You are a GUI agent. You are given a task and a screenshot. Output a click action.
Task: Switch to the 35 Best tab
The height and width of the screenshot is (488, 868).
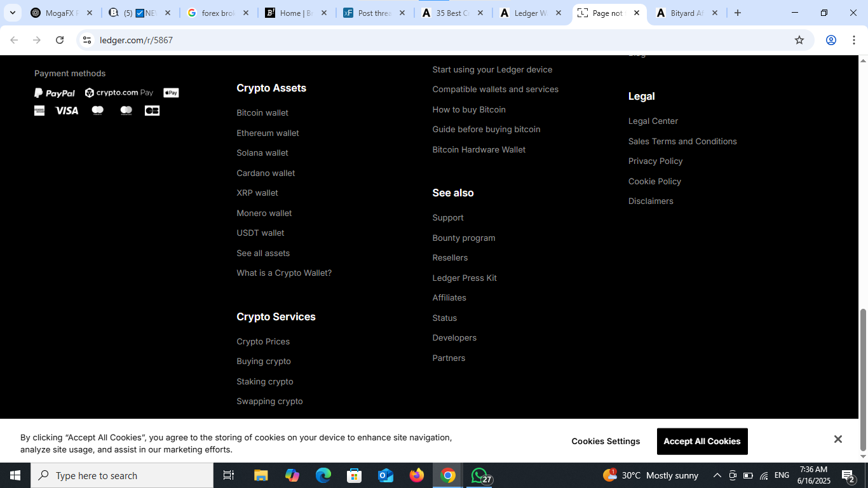(x=452, y=13)
